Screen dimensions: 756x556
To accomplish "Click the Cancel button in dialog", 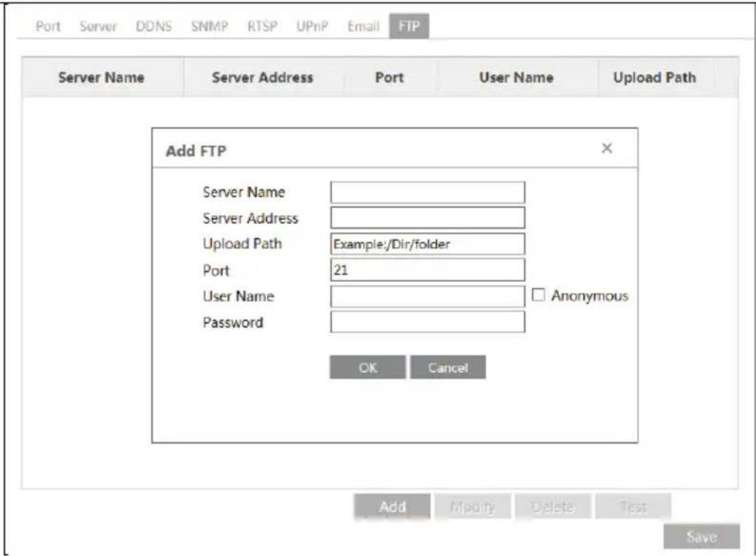I will (448, 367).
